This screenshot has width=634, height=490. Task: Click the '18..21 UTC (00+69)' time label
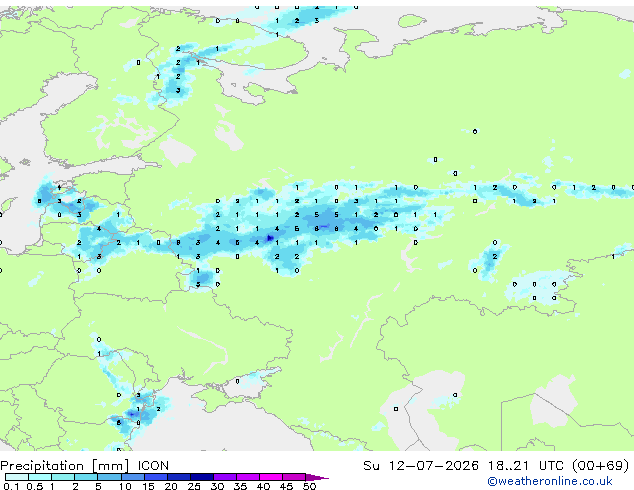[559, 466]
